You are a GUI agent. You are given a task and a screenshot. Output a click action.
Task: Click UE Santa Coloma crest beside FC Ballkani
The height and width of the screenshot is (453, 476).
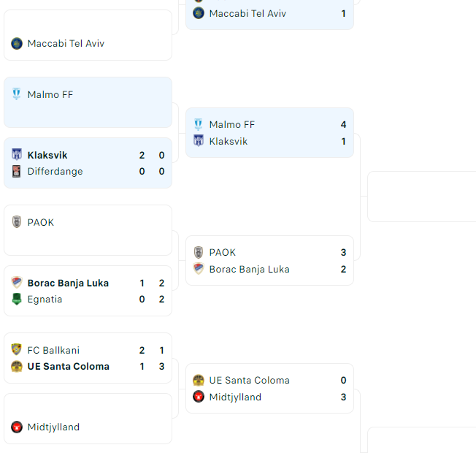(17, 366)
